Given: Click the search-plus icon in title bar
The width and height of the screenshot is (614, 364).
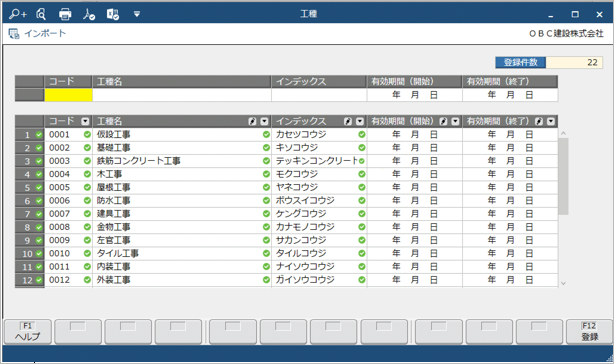Looking at the screenshot, I should pos(18,14).
